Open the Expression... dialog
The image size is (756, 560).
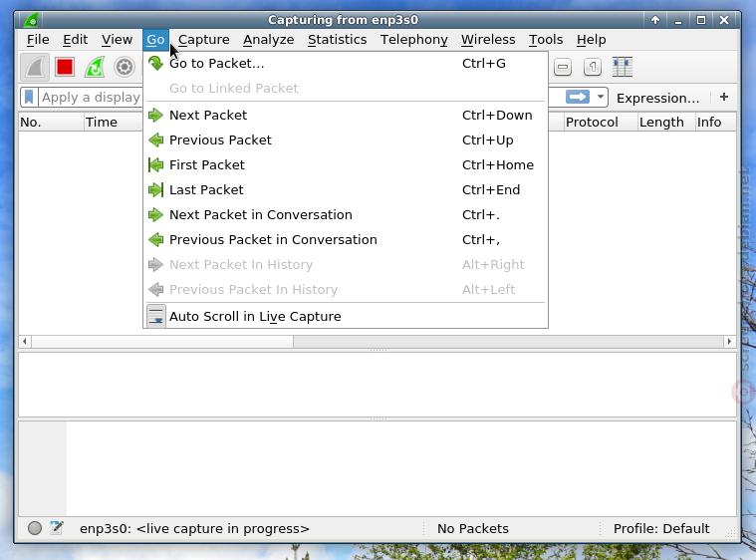click(x=657, y=98)
